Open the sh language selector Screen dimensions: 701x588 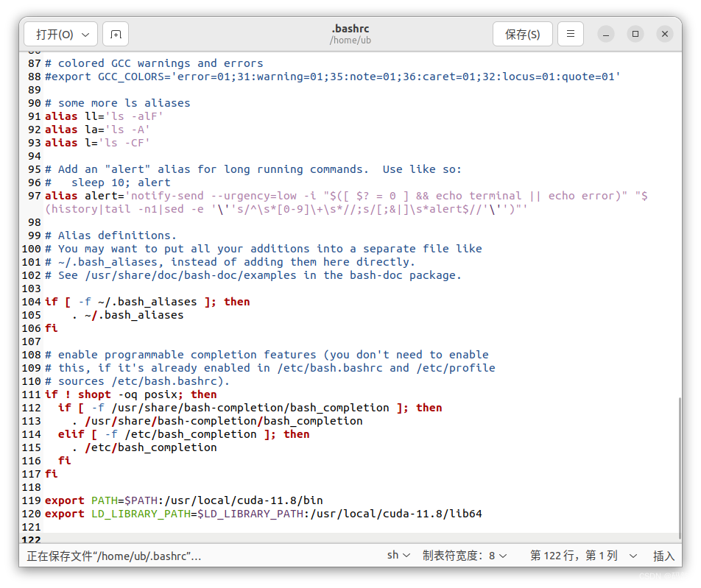(x=398, y=556)
